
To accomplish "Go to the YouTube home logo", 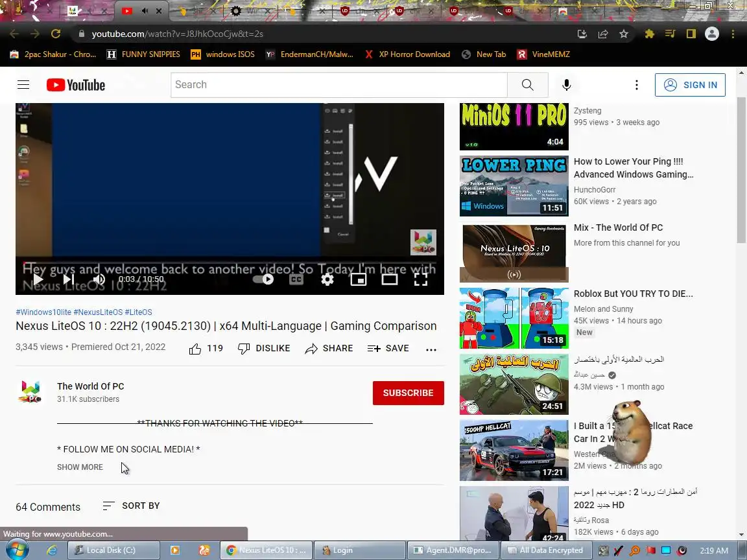I will [x=76, y=85].
